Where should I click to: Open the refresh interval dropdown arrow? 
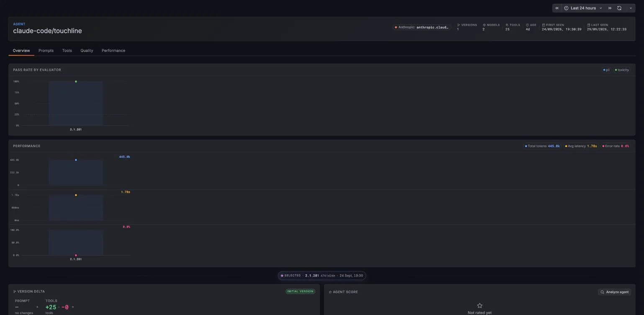631,8
